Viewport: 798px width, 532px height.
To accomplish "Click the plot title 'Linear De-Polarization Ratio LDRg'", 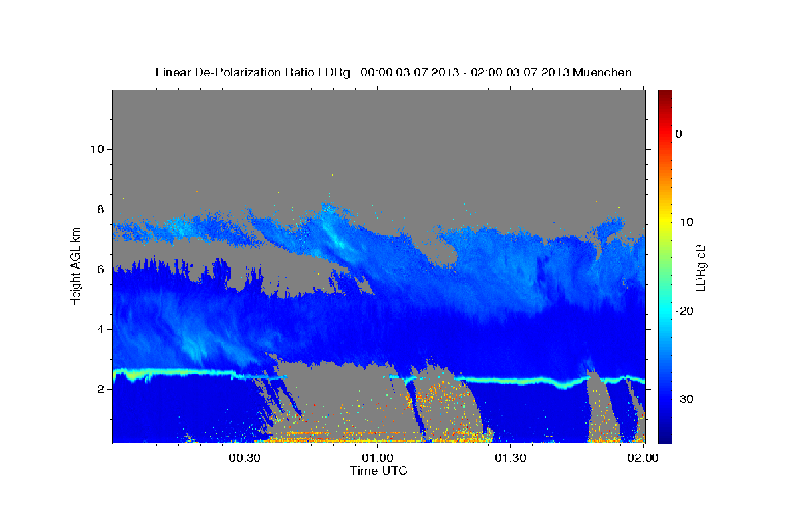I will (253, 72).
